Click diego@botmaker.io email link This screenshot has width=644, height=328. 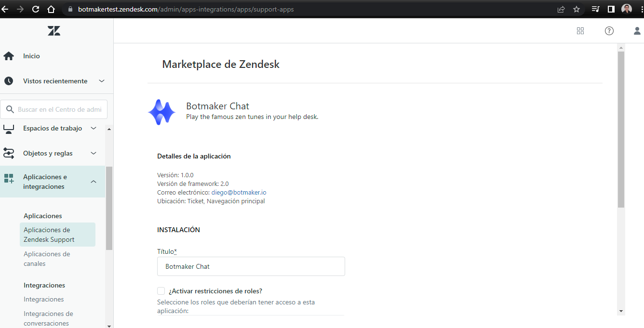239,192
